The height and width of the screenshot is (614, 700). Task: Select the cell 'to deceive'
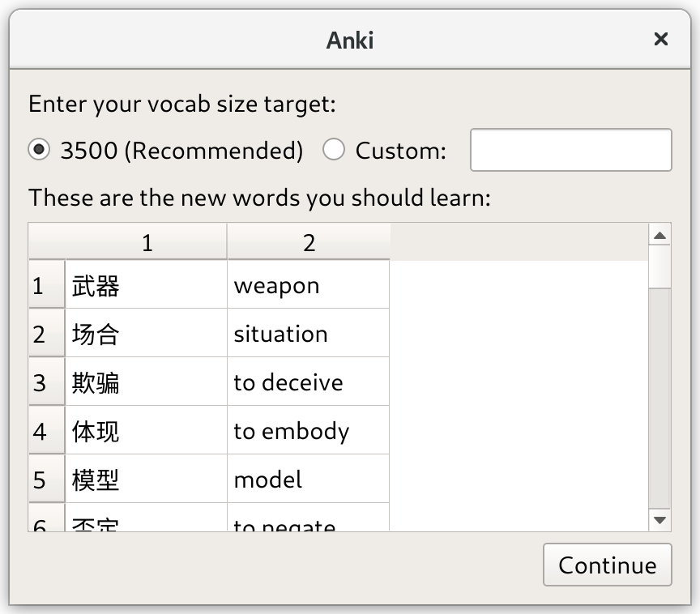click(x=308, y=382)
